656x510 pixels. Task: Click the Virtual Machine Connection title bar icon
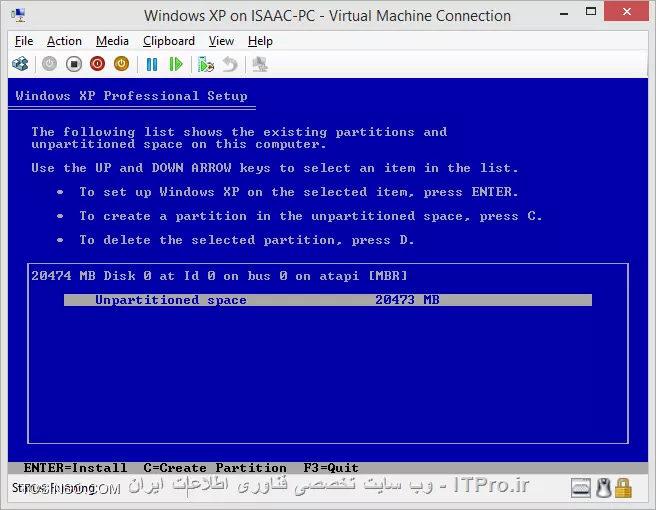click(18, 15)
